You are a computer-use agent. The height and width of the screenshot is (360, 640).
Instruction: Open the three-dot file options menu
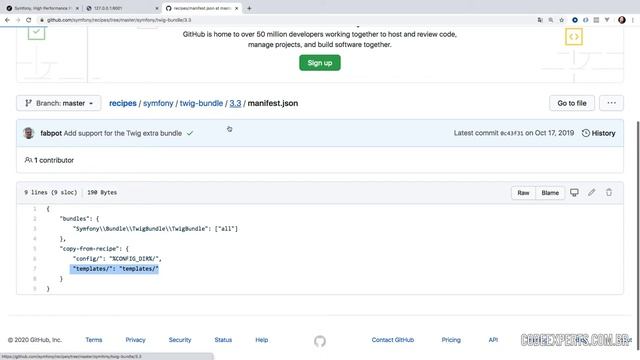pyautogui.click(x=611, y=103)
